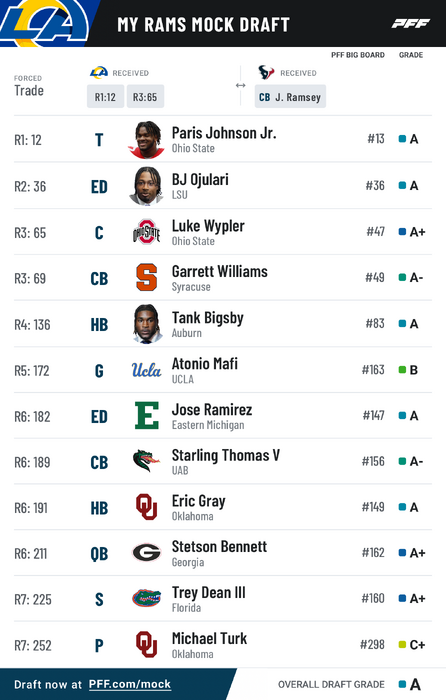Screen dimensions: 446x700
Task: Click the Houston Texans logo in trade section
Action: click(266, 72)
